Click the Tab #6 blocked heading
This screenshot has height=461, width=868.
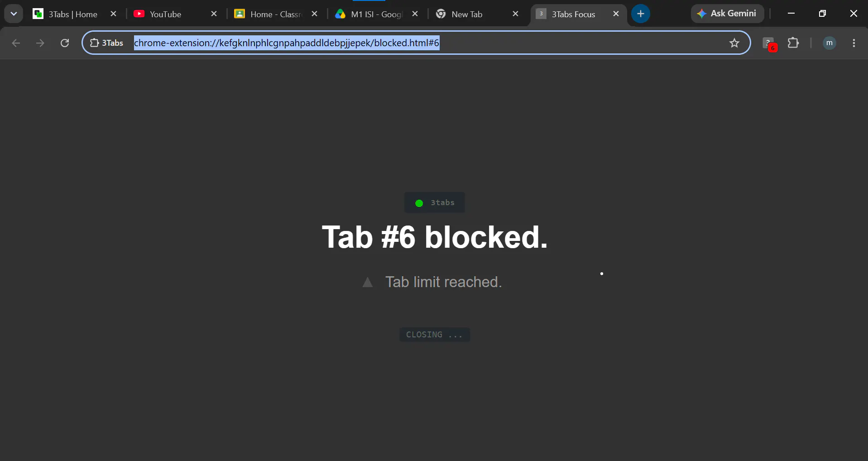tap(435, 237)
